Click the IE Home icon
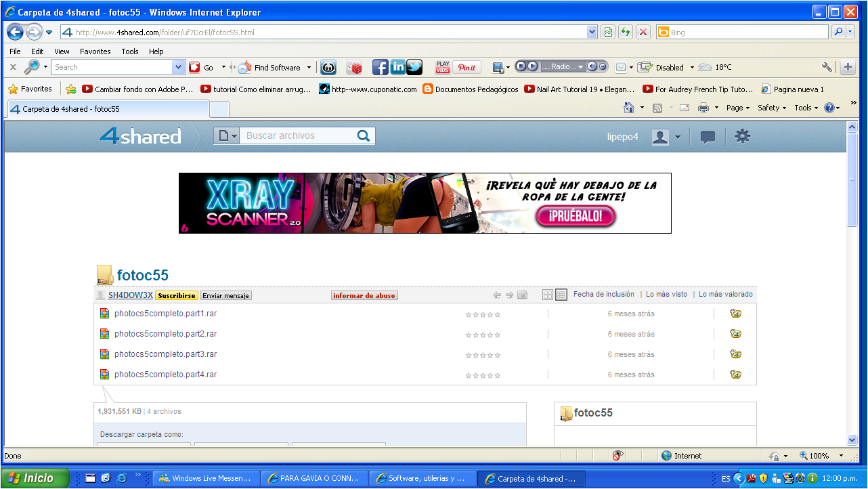 (629, 108)
